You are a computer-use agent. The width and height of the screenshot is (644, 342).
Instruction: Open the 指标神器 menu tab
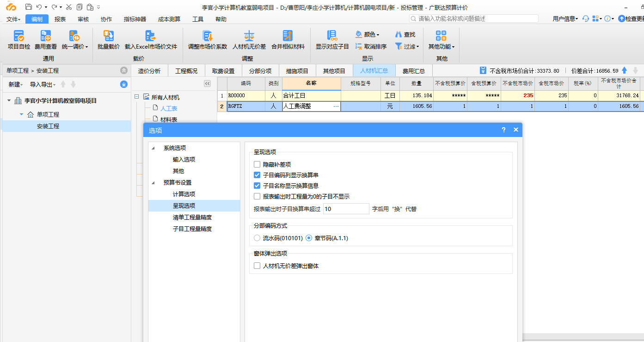coord(135,19)
